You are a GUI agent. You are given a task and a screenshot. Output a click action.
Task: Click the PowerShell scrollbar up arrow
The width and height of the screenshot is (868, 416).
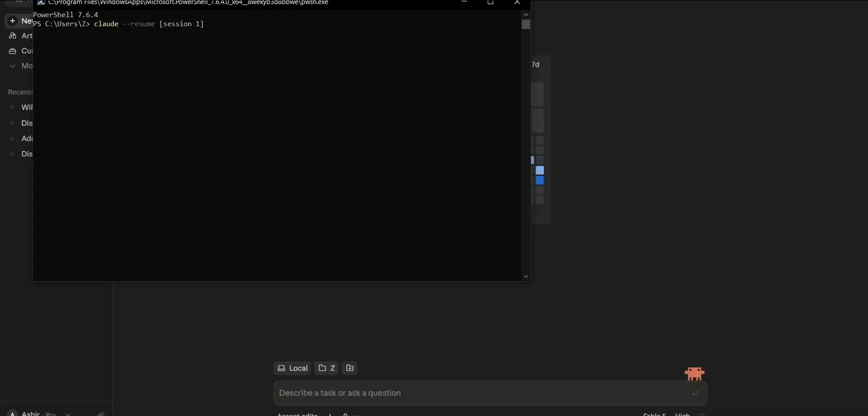526,15
